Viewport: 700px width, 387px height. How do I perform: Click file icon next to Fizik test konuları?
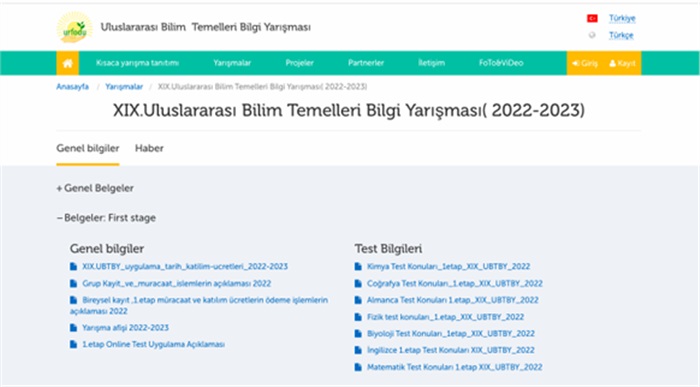358,317
